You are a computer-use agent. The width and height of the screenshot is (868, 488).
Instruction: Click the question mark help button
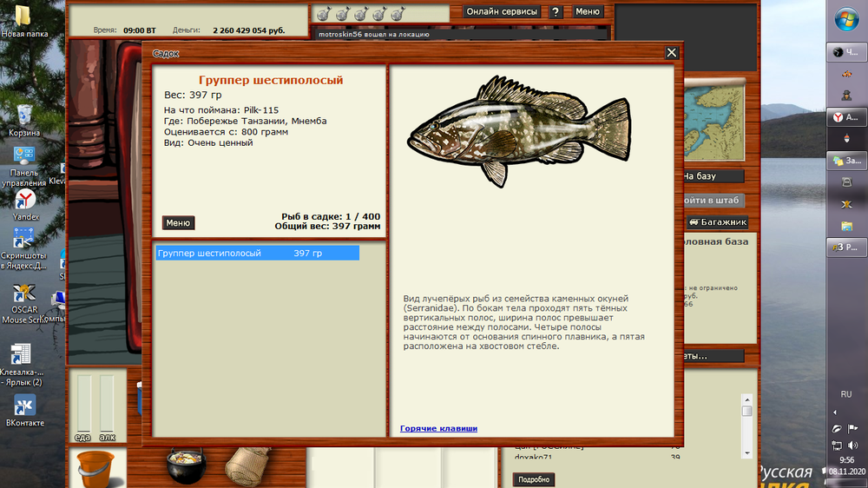(556, 12)
